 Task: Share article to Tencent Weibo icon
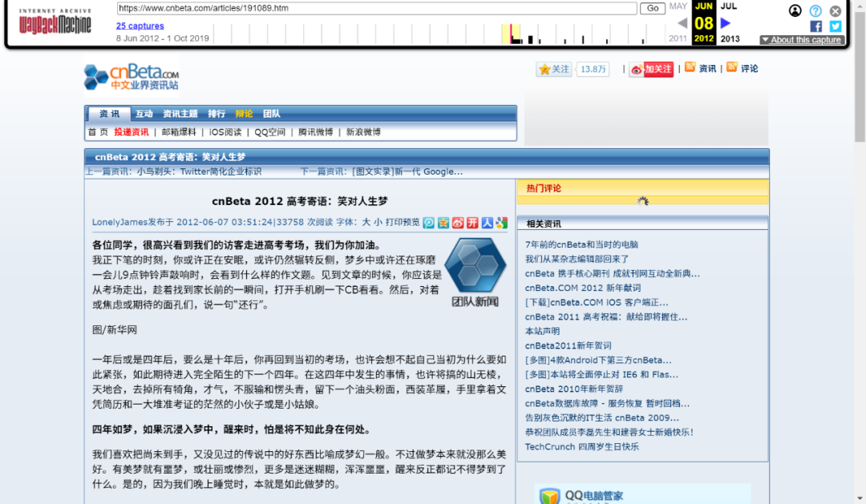tap(429, 223)
